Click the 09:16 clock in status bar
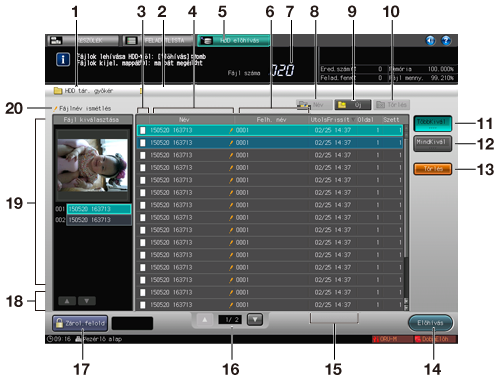This screenshot has width=500, height=380. (59, 339)
